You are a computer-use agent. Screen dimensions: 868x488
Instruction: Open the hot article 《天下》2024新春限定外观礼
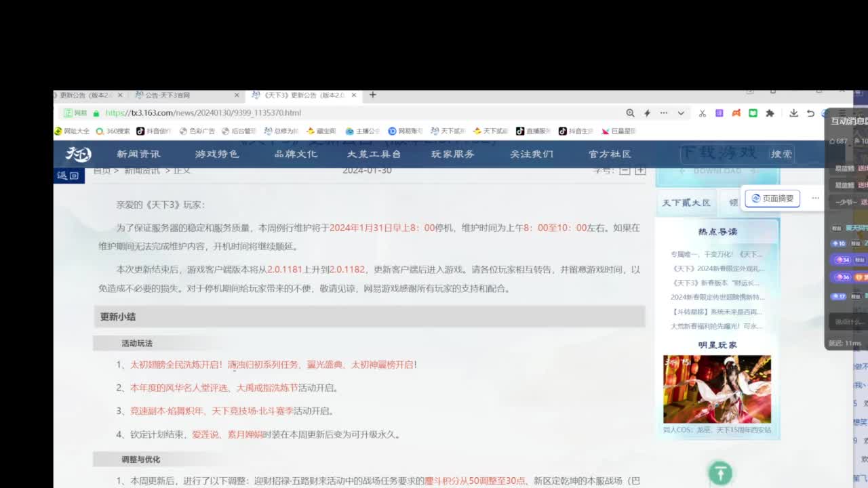tap(717, 269)
